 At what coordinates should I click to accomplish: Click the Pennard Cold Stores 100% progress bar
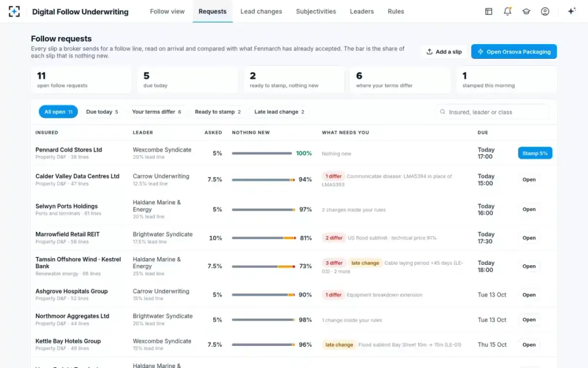(x=262, y=154)
